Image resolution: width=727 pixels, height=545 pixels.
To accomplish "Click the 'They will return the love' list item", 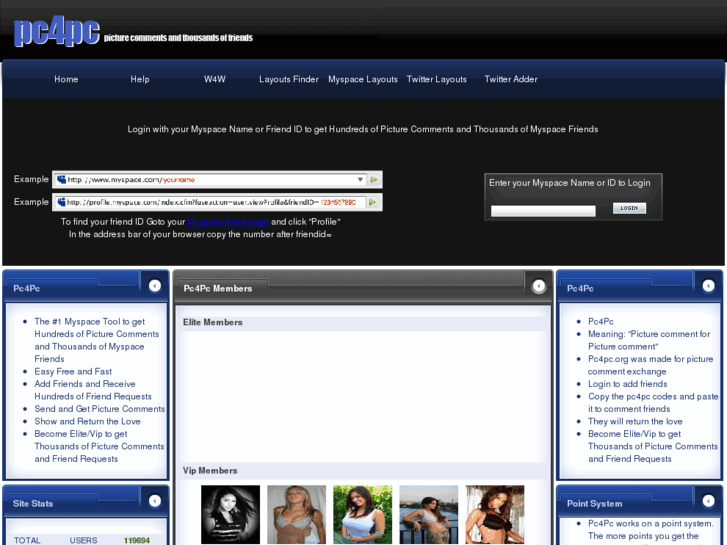I will click(635, 422).
